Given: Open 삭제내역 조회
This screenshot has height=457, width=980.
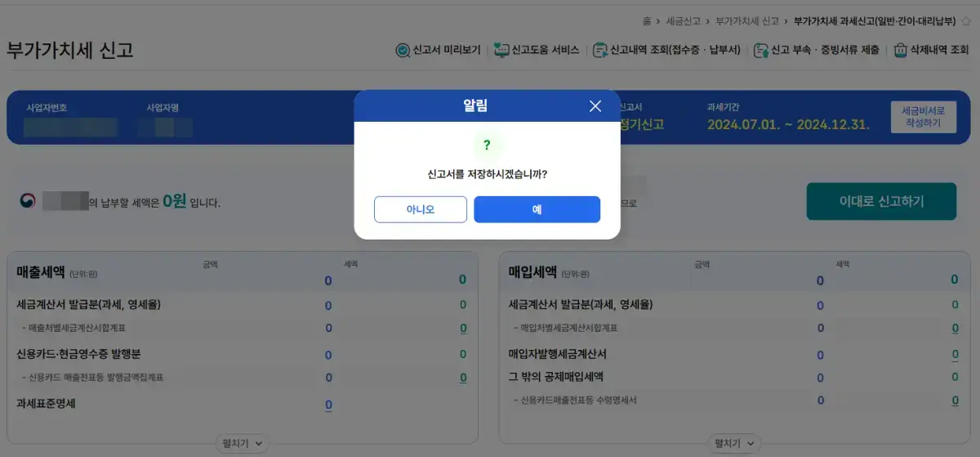Looking at the screenshot, I should [x=931, y=50].
